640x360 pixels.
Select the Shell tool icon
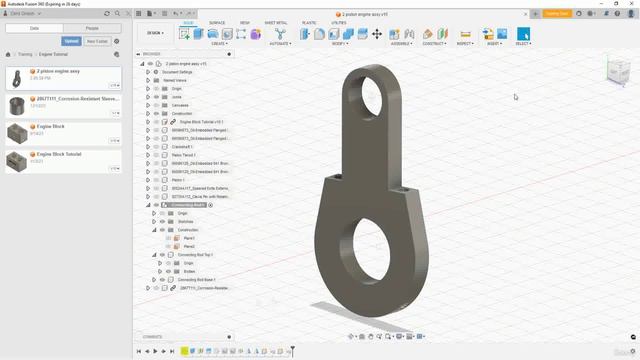tap(333, 34)
